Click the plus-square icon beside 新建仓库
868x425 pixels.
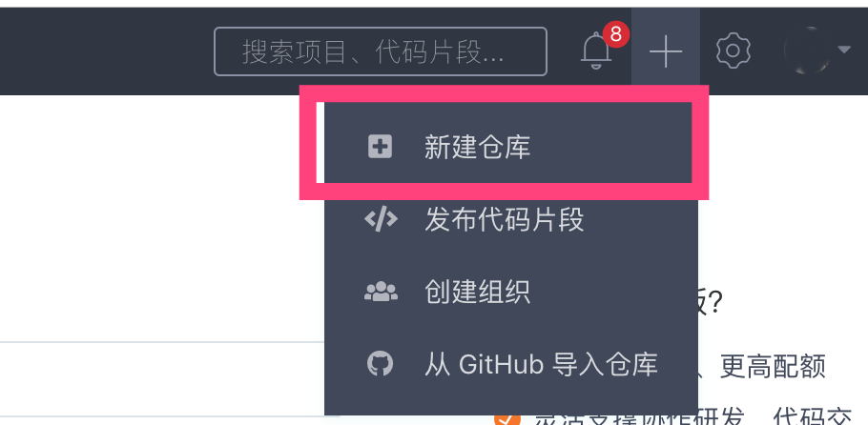(x=381, y=147)
